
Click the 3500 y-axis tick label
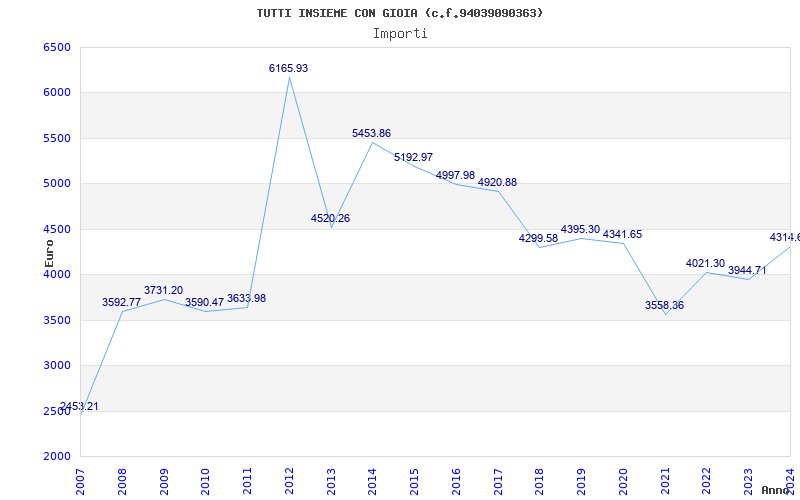[x=57, y=320]
